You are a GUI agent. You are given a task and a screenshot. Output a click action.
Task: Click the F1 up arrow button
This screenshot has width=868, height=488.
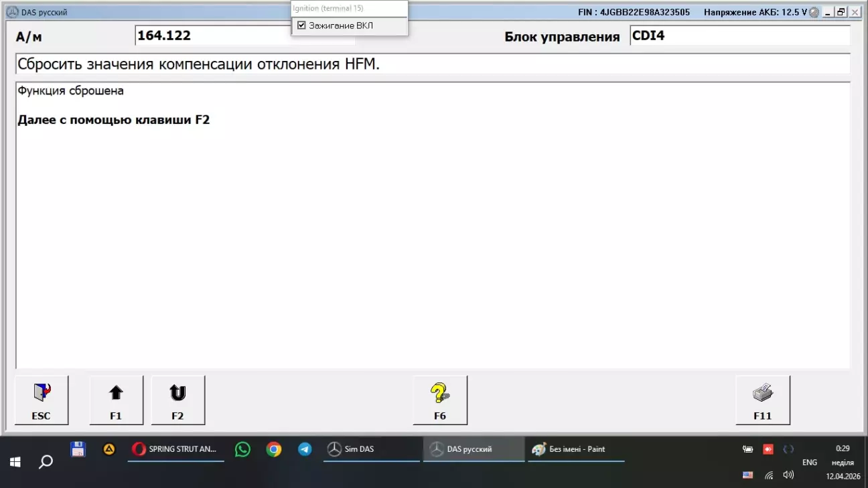[x=116, y=400]
